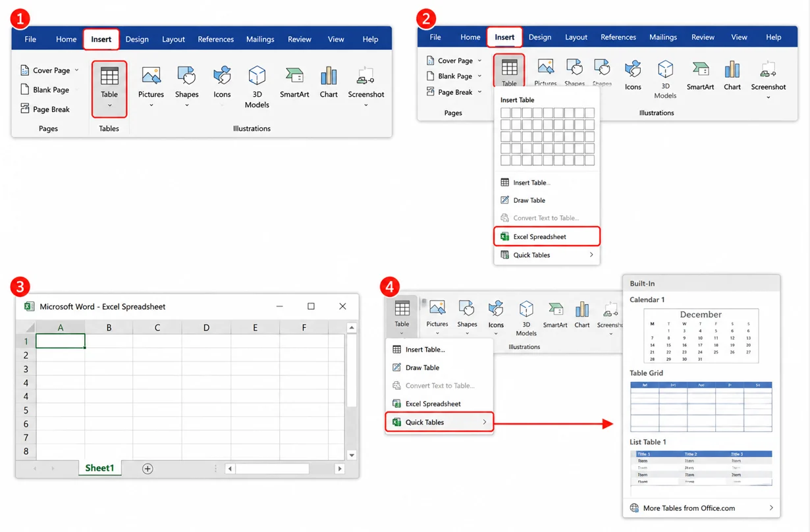The width and height of the screenshot is (810, 532).
Task: Click the pressed Table button in step 2 ribbon
Action: 509,71
